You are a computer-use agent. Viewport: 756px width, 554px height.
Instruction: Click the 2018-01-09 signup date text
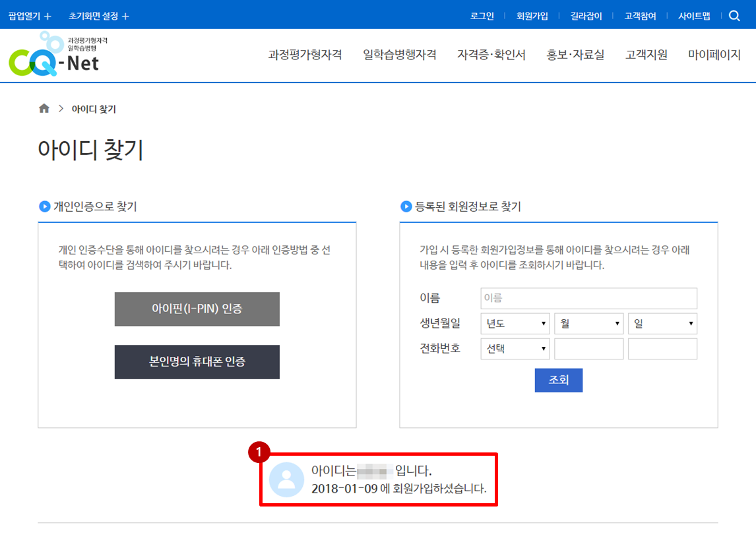coord(344,489)
